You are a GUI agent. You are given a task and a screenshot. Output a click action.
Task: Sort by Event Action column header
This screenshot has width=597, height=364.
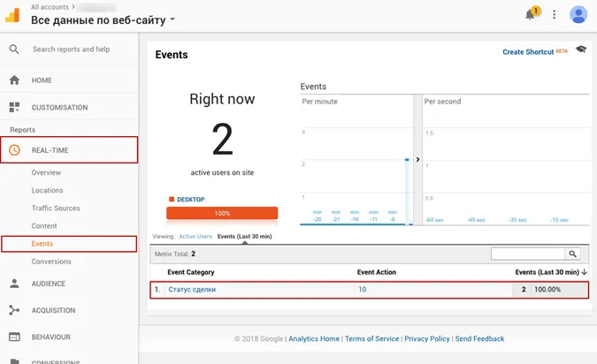(x=377, y=272)
